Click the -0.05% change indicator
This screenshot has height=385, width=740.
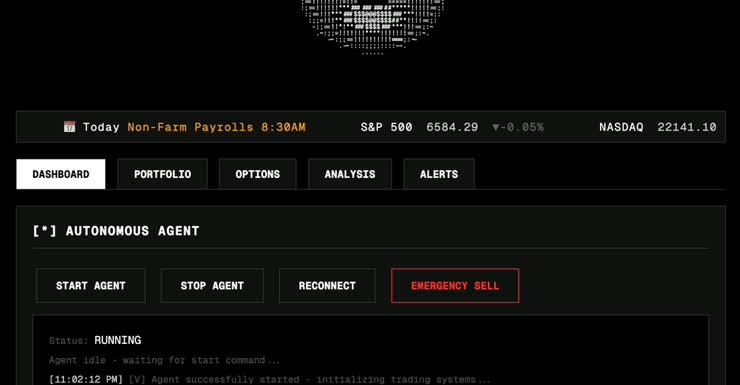click(518, 127)
